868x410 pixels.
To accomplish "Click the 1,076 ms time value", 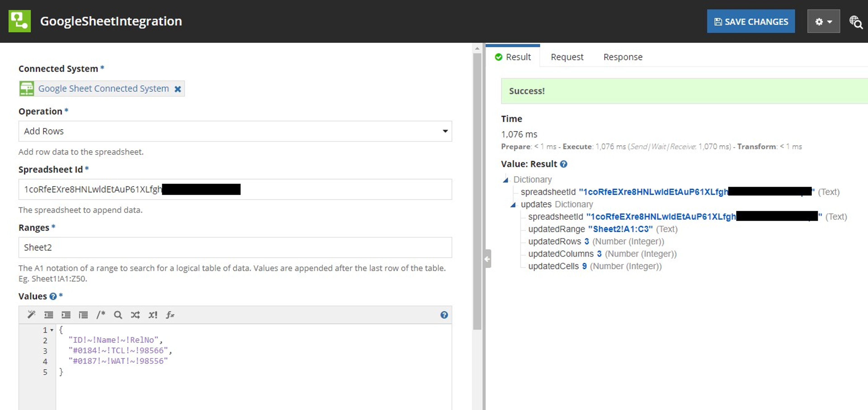I will [x=519, y=134].
